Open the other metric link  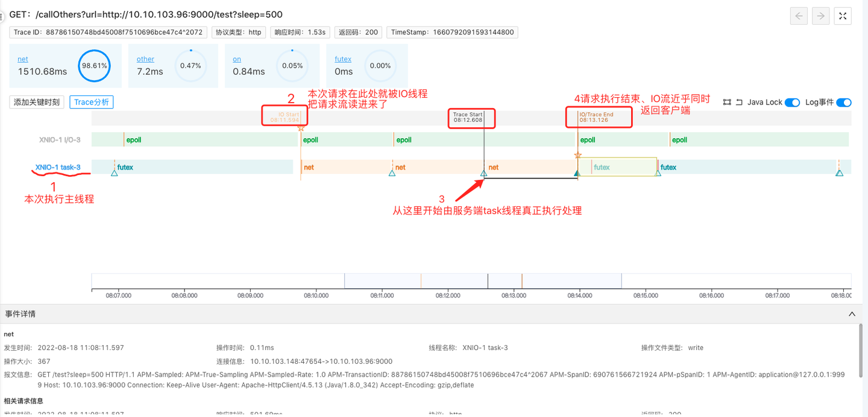[x=145, y=59]
